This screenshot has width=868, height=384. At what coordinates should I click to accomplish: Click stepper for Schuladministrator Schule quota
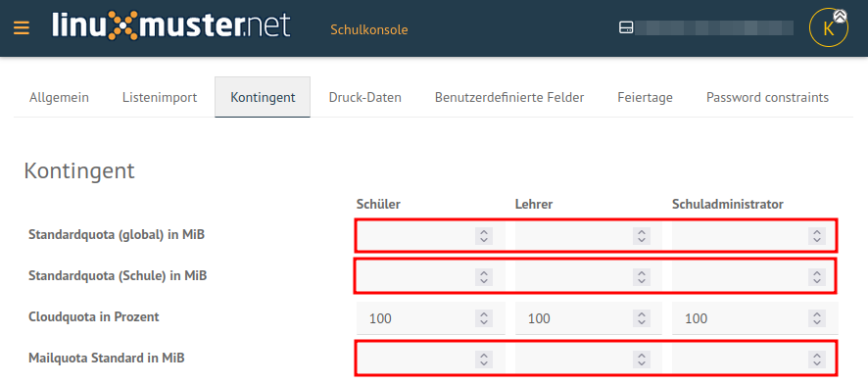816,277
